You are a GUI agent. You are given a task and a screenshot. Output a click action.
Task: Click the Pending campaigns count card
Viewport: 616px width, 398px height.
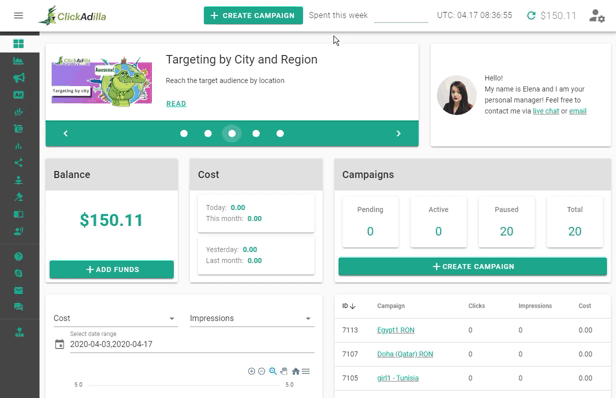pos(370,222)
